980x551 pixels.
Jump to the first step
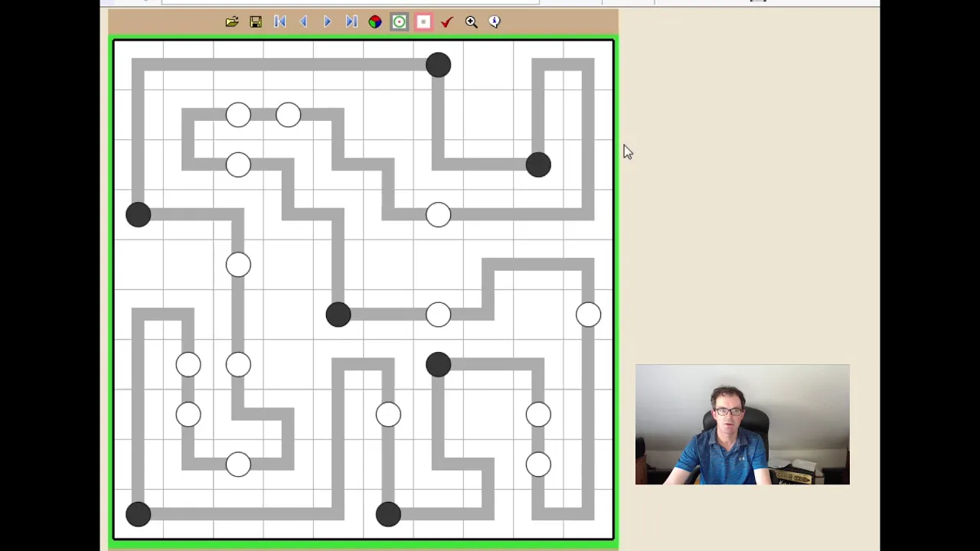pyautogui.click(x=279, y=22)
